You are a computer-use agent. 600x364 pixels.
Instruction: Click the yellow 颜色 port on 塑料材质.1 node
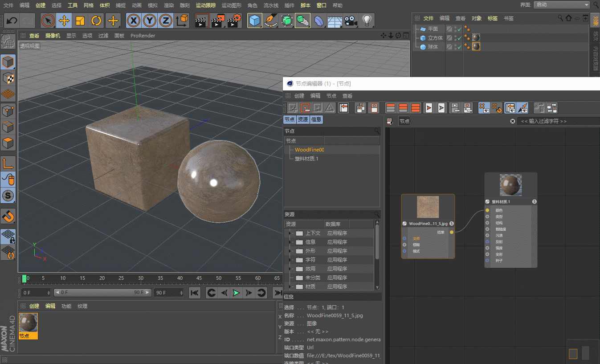(487, 210)
